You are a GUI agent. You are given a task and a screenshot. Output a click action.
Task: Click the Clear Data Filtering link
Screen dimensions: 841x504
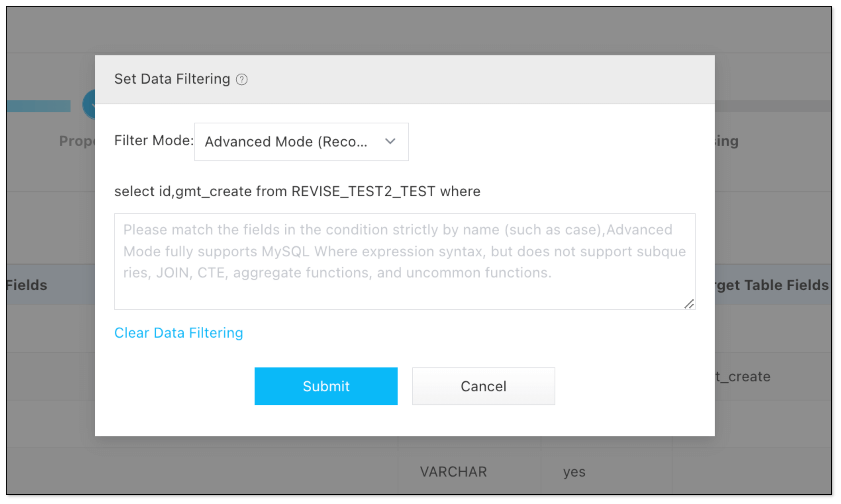coord(178,333)
